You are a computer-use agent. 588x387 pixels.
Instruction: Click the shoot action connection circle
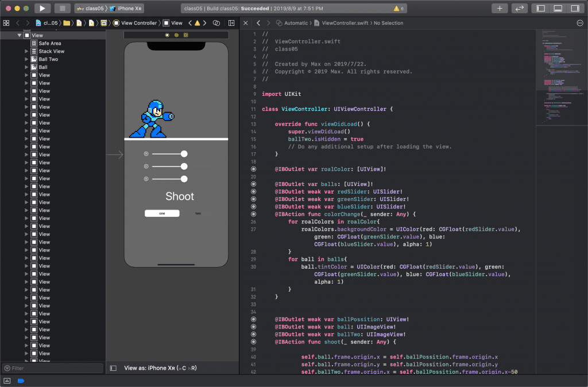[253, 342]
